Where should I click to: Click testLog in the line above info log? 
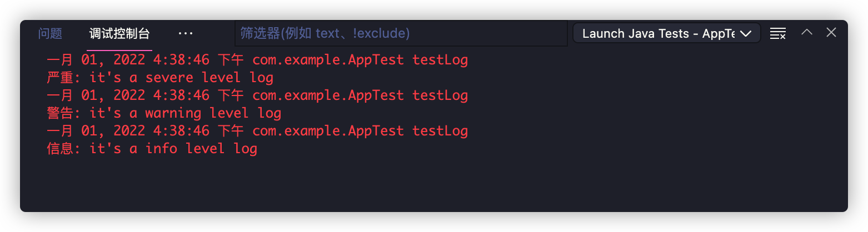pos(440,131)
